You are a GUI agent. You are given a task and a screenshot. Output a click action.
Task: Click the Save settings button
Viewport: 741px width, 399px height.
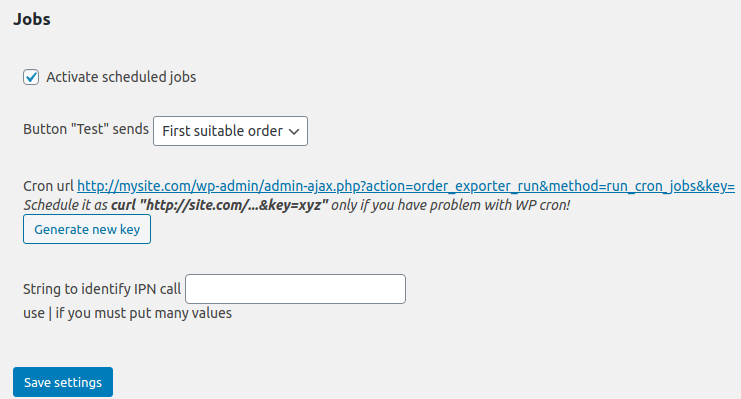[63, 382]
